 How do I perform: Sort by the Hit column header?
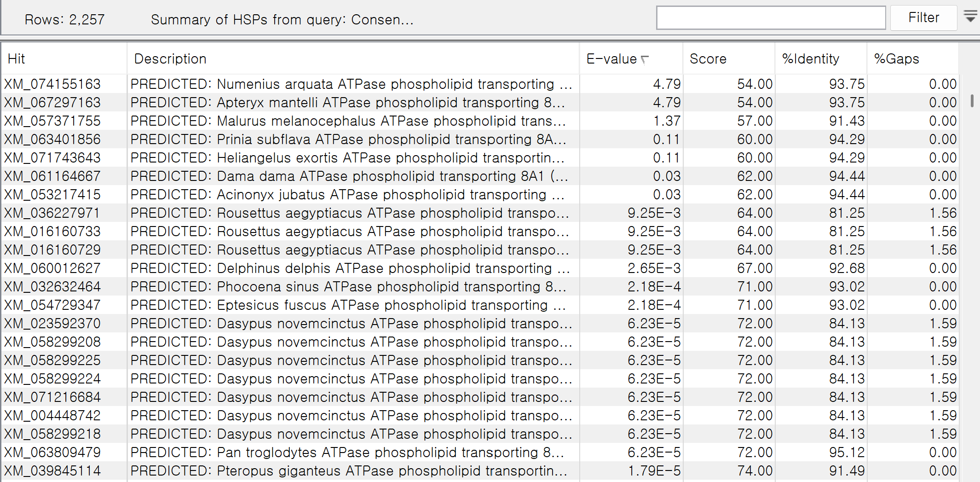tap(17, 59)
